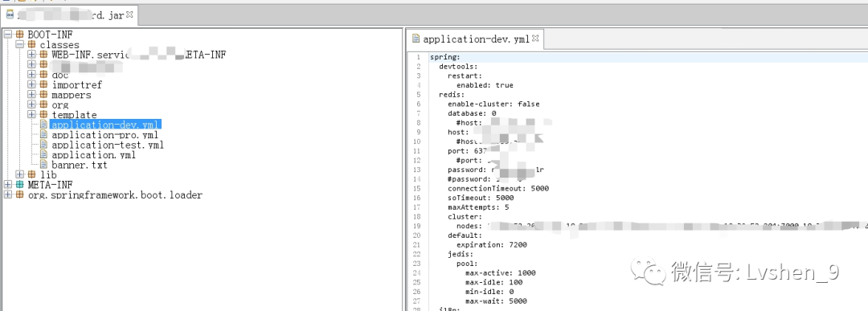868x311 pixels.
Task: Select the BOOT-INF label in tree
Action: (50, 35)
